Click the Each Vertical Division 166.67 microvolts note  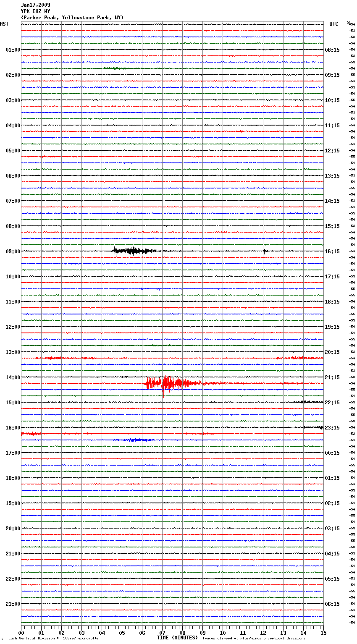[53, 638]
